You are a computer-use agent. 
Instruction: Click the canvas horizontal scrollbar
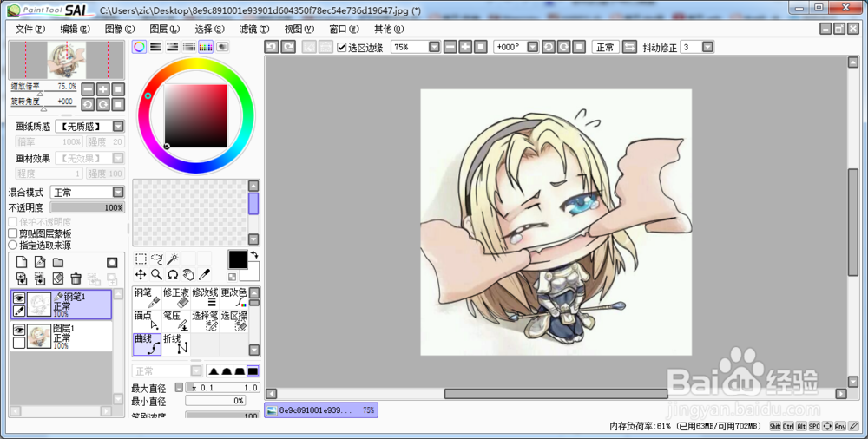click(556, 394)
